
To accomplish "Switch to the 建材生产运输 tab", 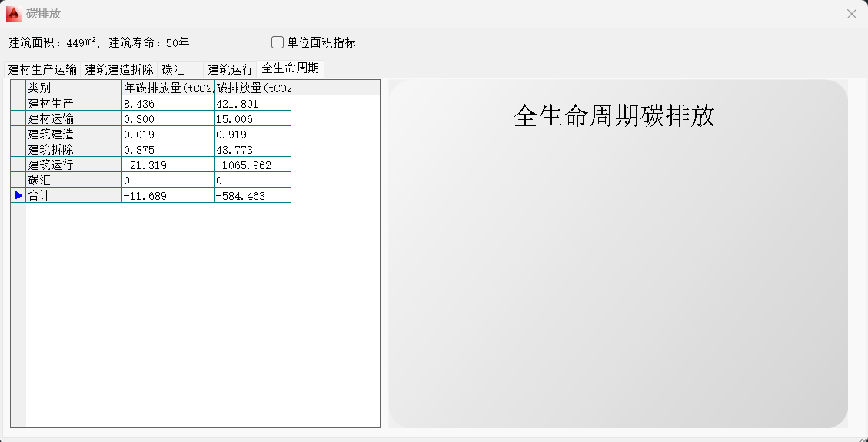I will [x=42, y=69].
